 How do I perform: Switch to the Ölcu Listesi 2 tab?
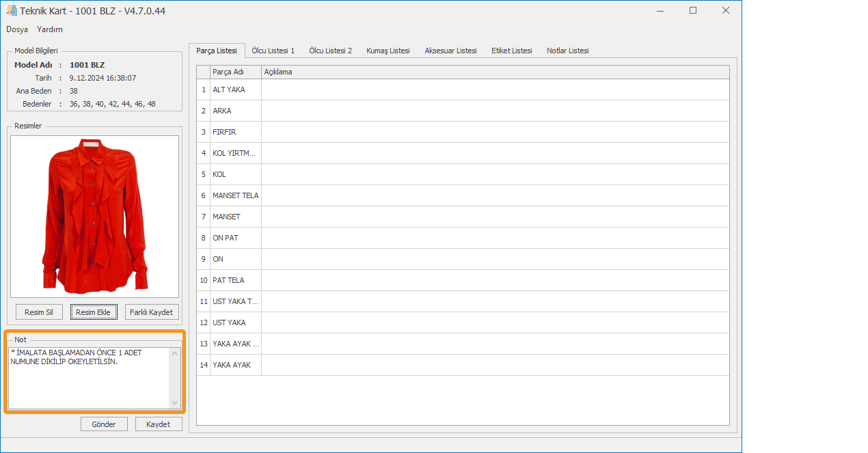(330, 51)
